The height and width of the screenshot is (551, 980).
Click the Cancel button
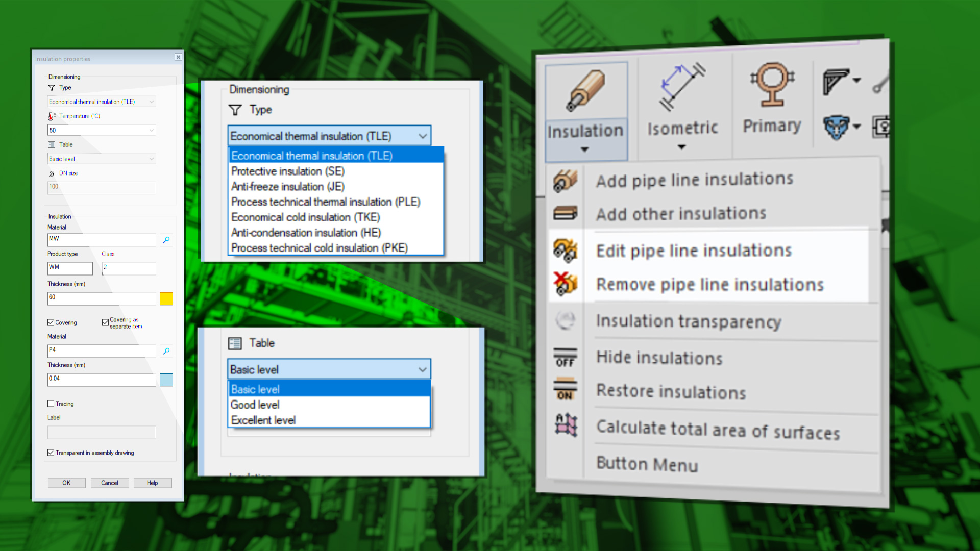[109, 483]
